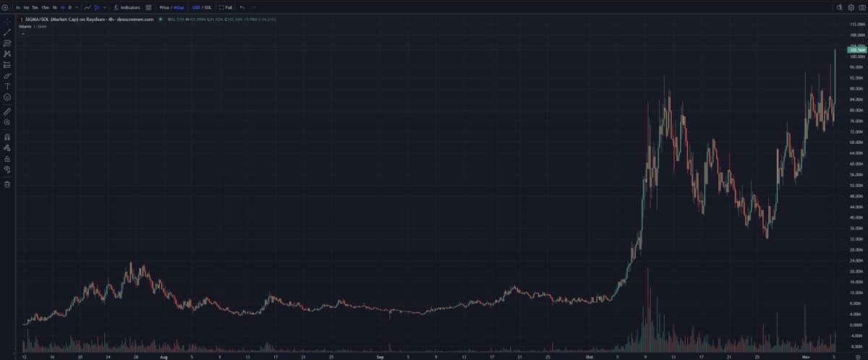Activate the zoom in tool
The image size is (868, 360).
[7, 122]
